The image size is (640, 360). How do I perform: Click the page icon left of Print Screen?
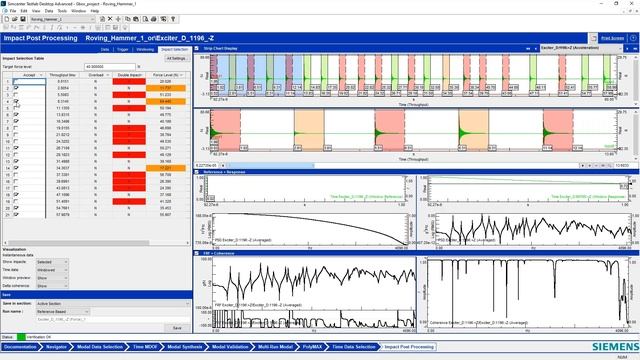593,38
